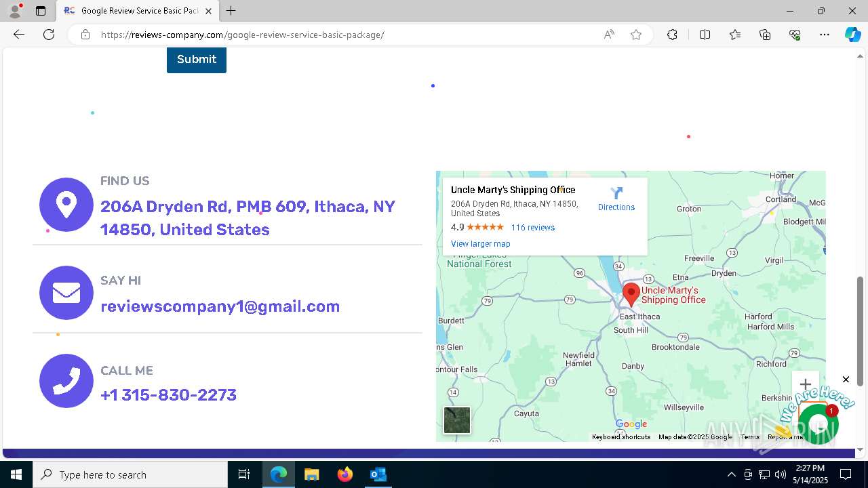Open the Collections icon

(765, 35)
